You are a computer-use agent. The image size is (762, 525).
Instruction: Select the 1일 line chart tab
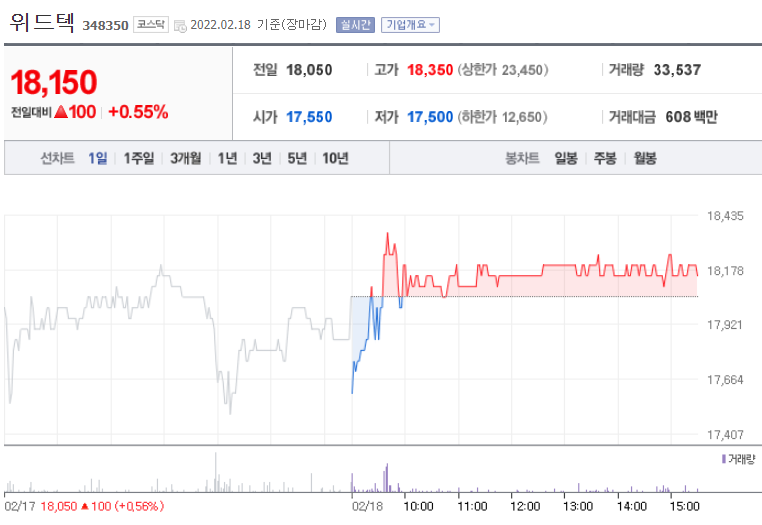point(98,158)
